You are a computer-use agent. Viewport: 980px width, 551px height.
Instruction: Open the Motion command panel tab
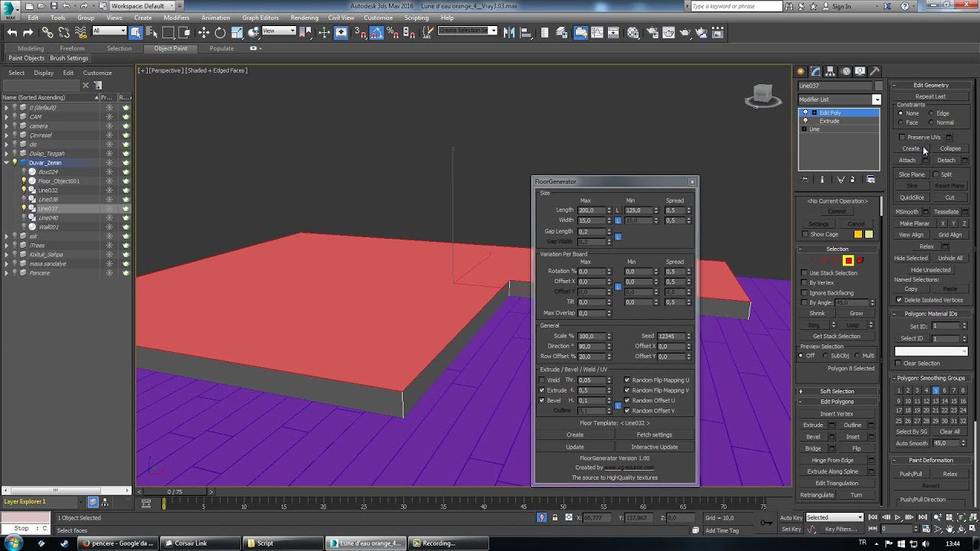845,71
